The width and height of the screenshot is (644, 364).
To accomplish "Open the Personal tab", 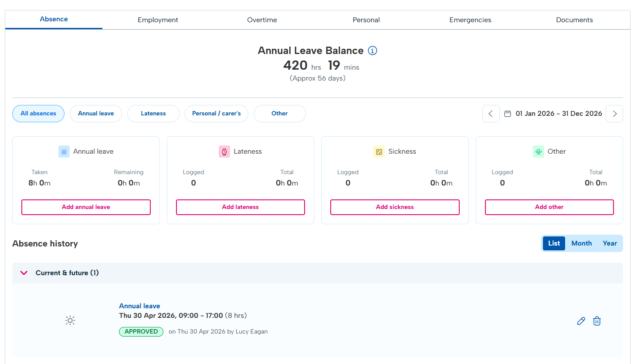I will tap(366, 20).
